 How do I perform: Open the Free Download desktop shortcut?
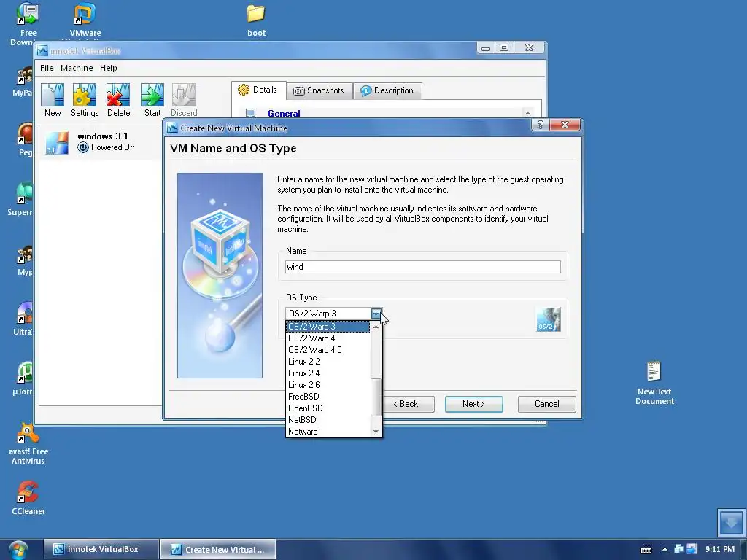tap(28, 24)
